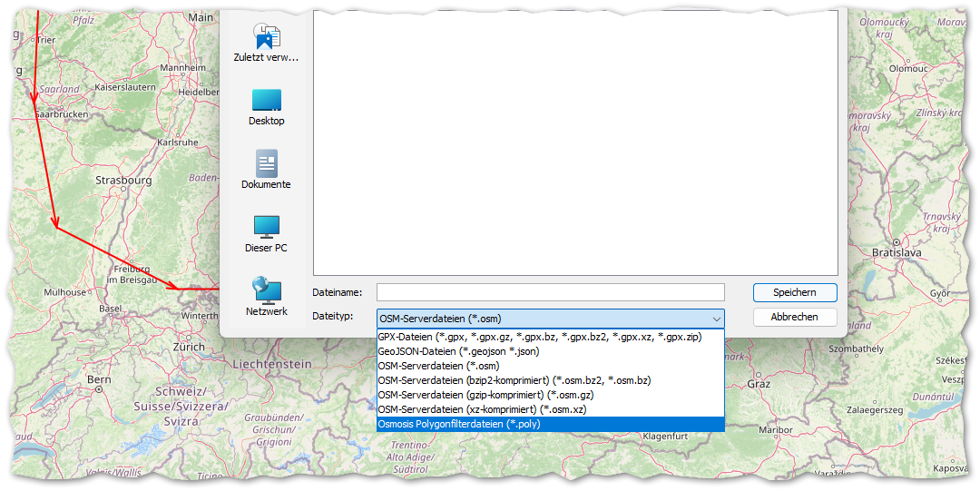980x491 pixels.
Task: Click into the Dateiname text field
Action: coord(550,292)
